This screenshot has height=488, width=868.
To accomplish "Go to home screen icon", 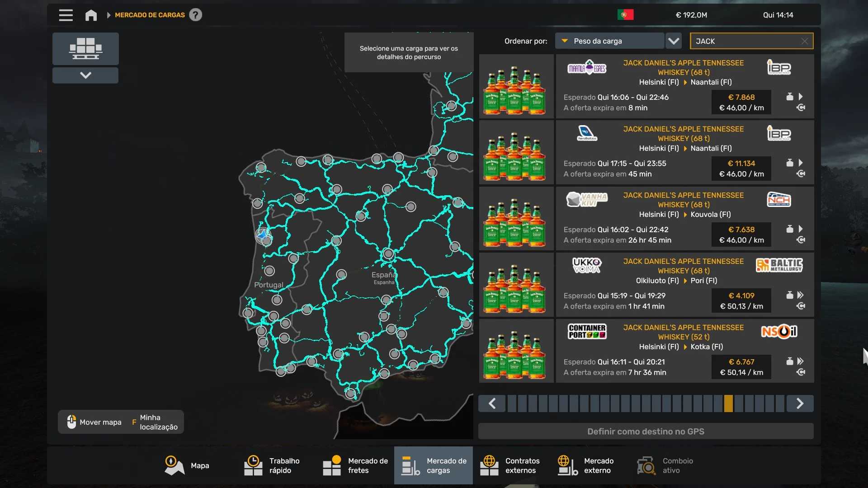I will coord(91,15).
